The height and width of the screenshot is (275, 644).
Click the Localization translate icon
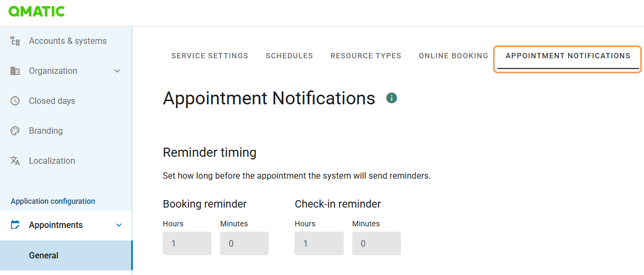tap(15, 161)
